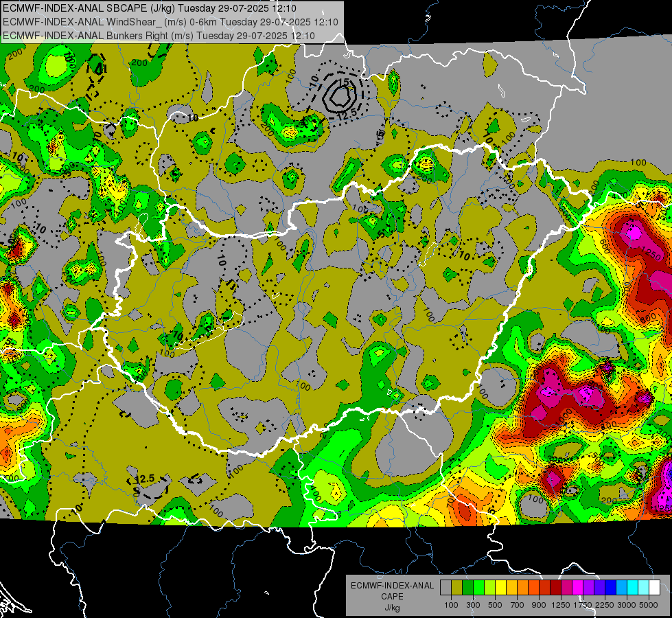Pick the violet swatch left of 2250
This screenshot has width=672, height=618.
[x=600, y=587]
